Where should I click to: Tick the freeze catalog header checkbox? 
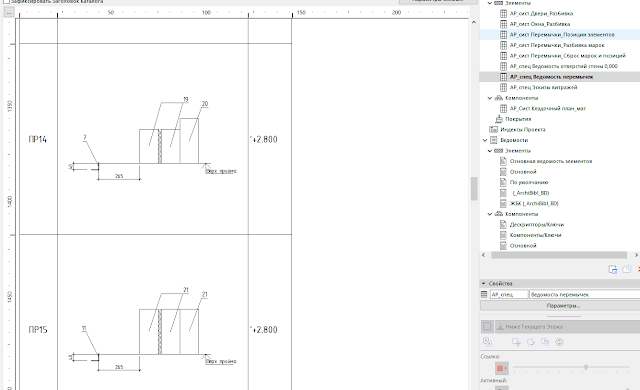coord(7,2)
